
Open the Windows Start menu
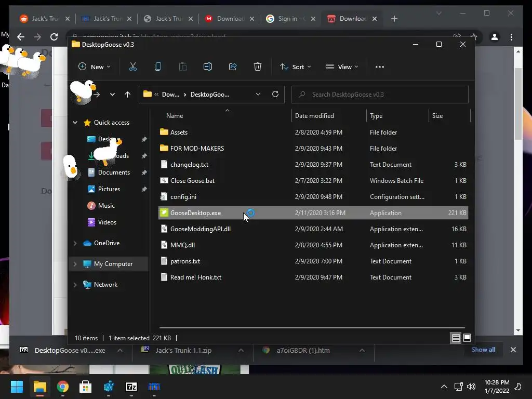tap(17, 387)
